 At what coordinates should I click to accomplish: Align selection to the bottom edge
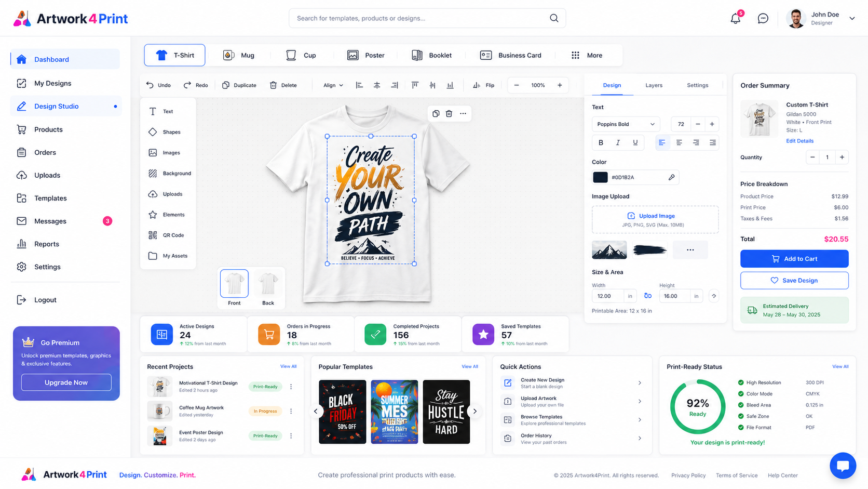click(x=450, y=85)
